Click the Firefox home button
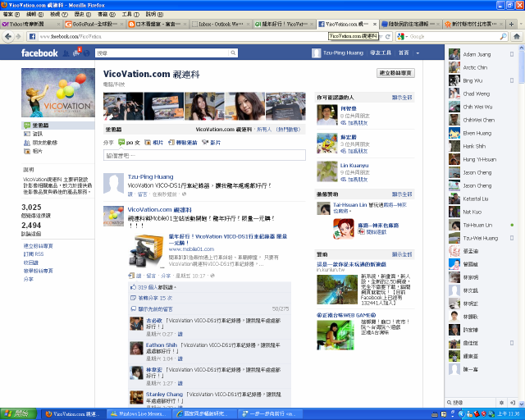Image resolution: width=525 pixels, height=420 pixels. [x=517, y=36]
